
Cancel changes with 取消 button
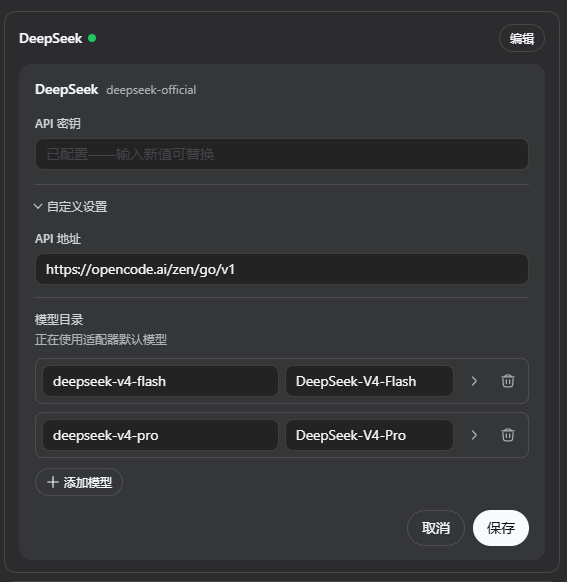point(436,527)
